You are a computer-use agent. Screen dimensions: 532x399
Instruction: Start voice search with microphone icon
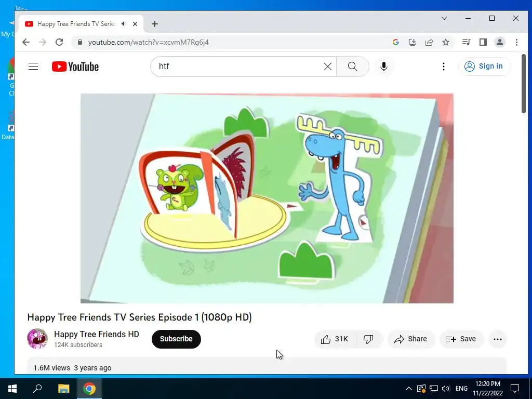point(384,66)
